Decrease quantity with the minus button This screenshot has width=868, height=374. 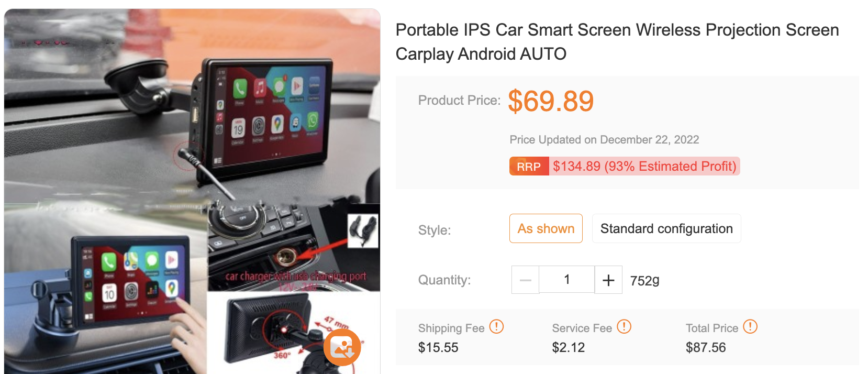pos(526,280)
